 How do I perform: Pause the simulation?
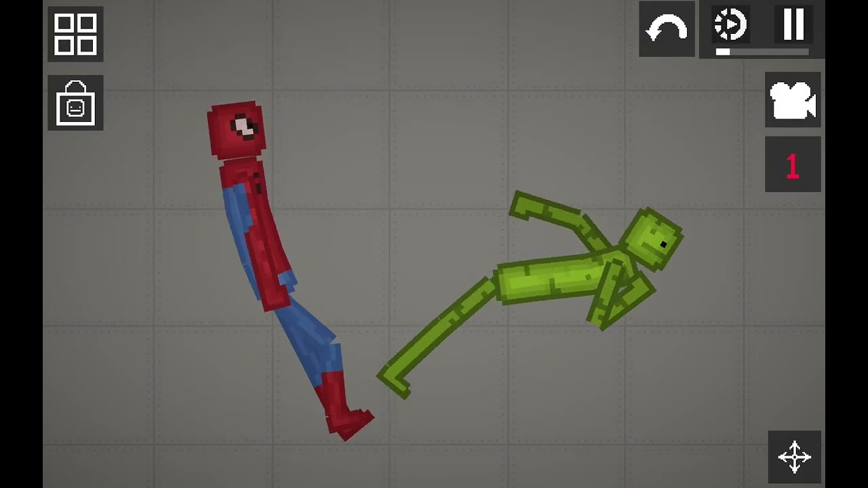click(793, 24)
